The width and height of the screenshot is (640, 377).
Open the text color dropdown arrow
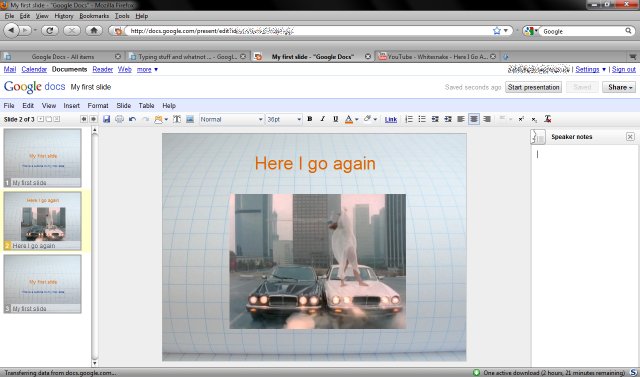pos(357,120)
